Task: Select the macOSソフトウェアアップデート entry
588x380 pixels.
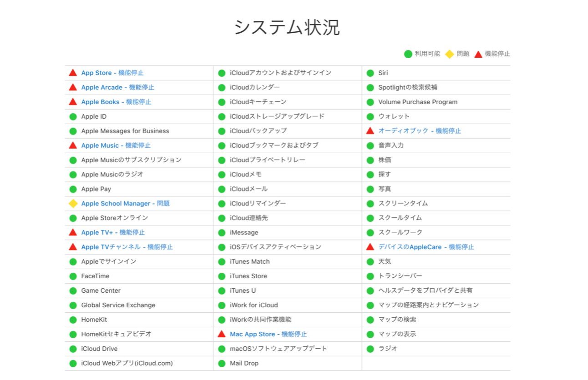Action: (279, 349)
